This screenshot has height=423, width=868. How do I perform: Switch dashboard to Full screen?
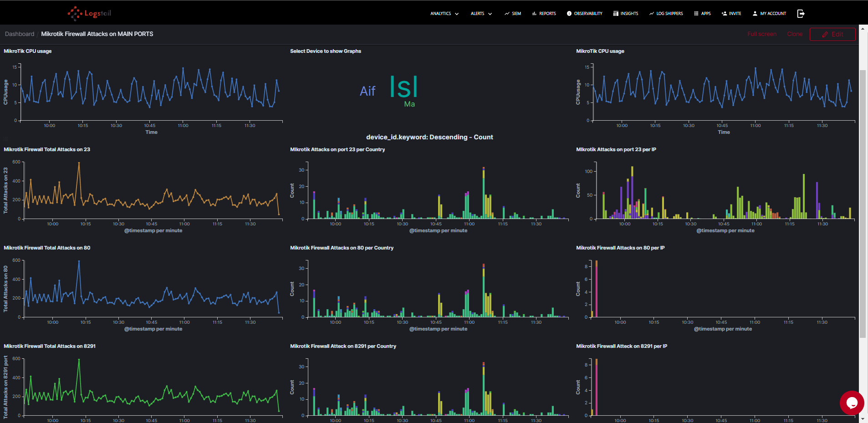tap(762, 34)
